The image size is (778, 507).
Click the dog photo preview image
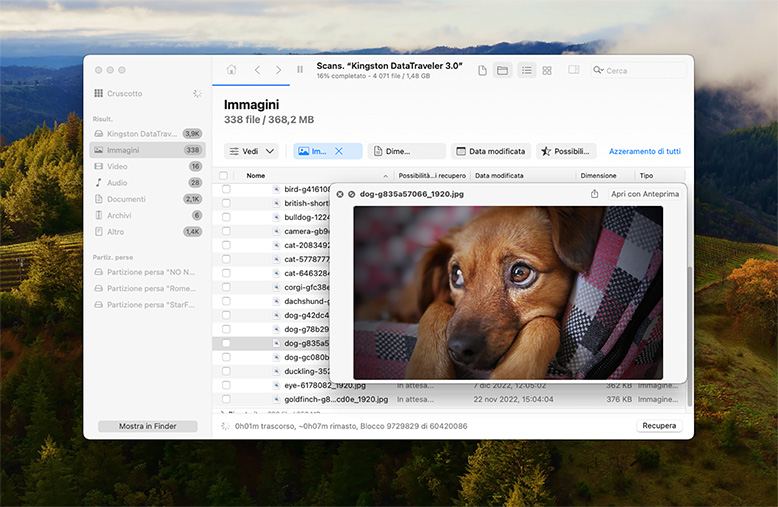pyautogui.click(x=508, y=293)
